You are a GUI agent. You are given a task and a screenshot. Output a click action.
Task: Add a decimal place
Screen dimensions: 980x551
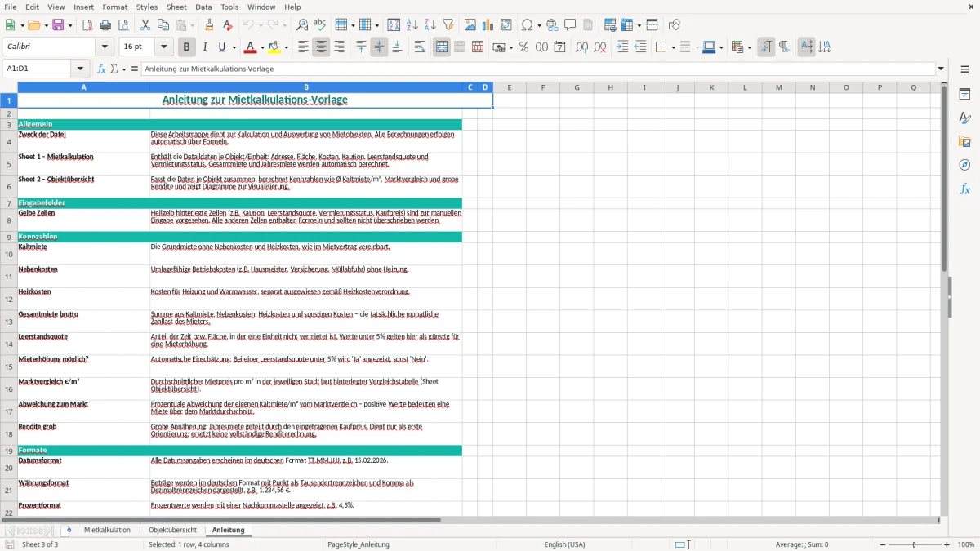click(581, 47)
